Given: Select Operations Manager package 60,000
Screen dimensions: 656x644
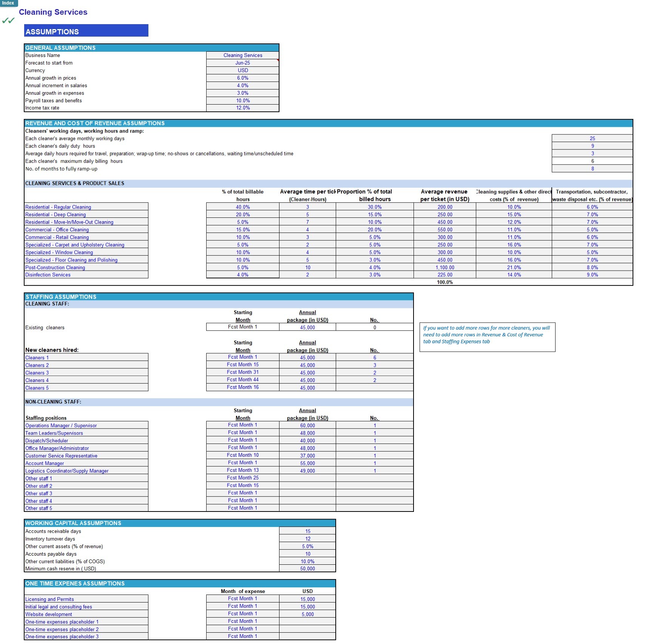Looking at the screenshot, I should tap(307, 425).
